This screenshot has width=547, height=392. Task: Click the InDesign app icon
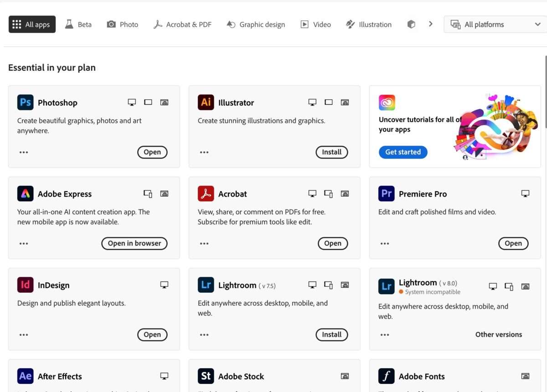click(26, 285)
